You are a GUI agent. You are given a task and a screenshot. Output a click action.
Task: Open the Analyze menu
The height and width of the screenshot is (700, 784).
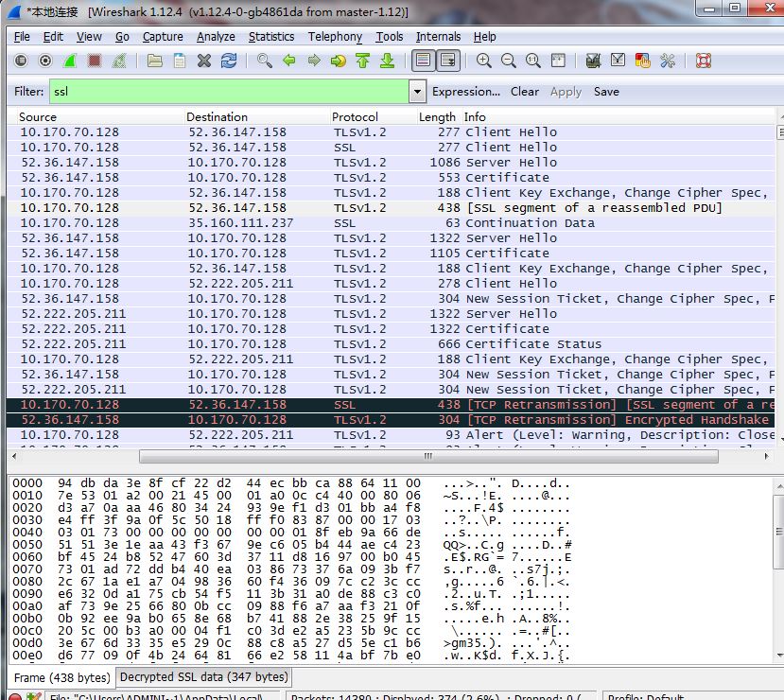click(x=216, y=37)
